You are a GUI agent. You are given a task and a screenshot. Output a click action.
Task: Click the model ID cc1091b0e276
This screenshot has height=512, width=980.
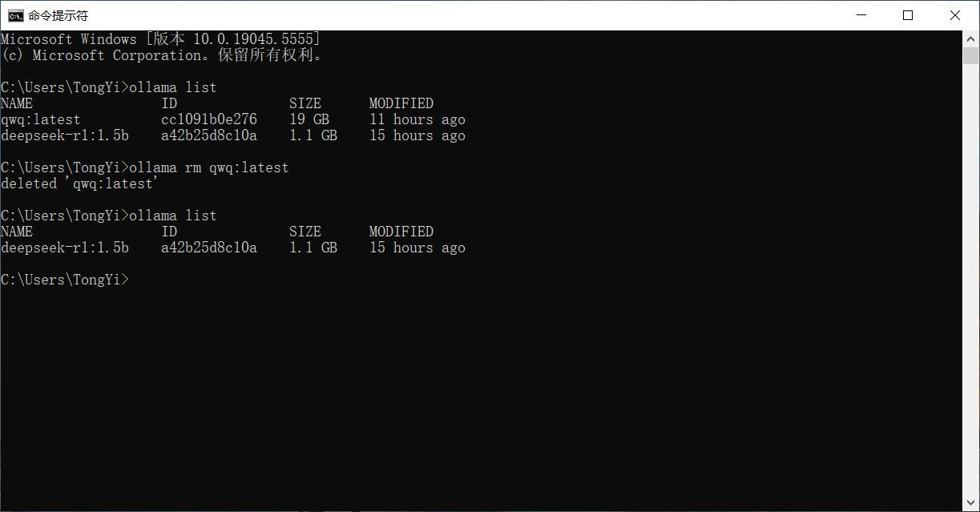coord(208,119)
